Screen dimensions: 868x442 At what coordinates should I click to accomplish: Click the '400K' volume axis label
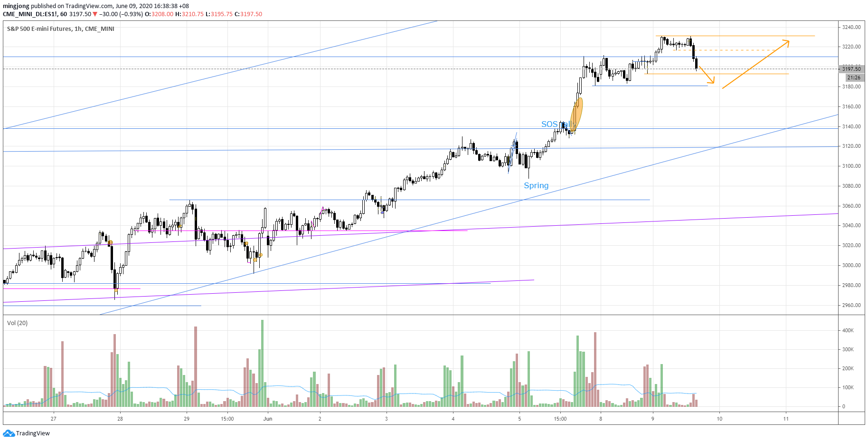[x=848, y=331]
